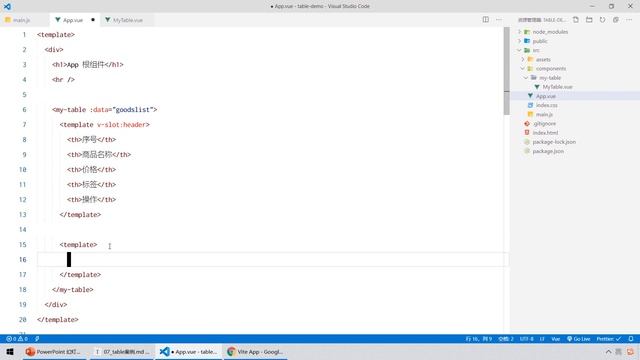
Task: Open .gitignore file in explorer
Action: (x=544, y=124)
